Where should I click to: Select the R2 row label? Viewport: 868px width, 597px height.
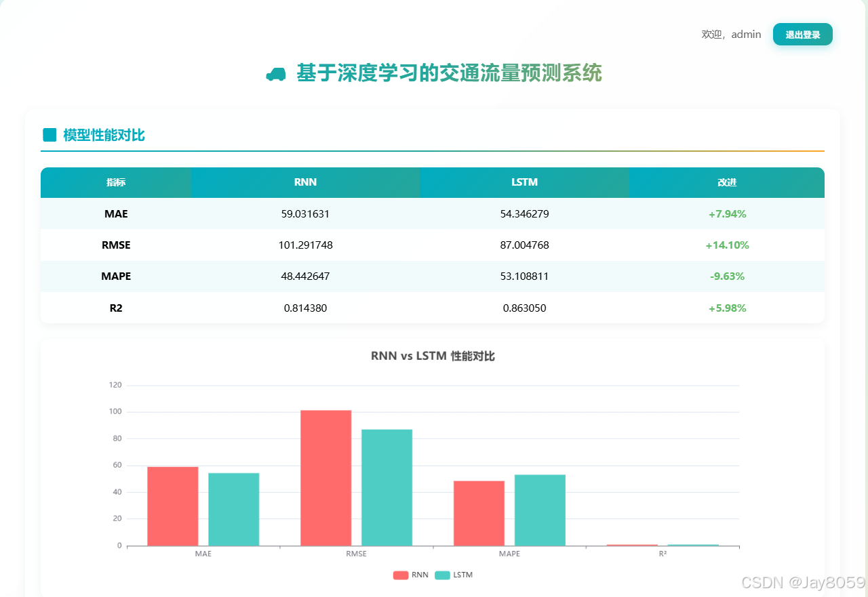[116, 308]
